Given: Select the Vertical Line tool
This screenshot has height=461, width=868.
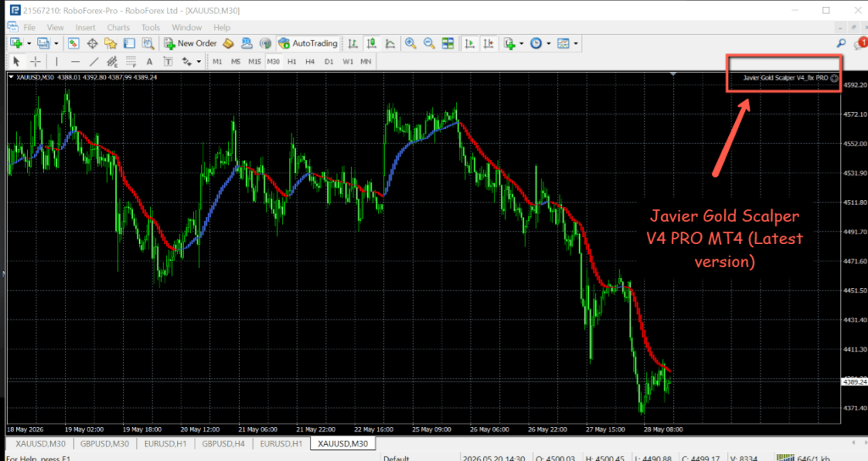Looking at the screenshot, I should (x=57, y=61).
